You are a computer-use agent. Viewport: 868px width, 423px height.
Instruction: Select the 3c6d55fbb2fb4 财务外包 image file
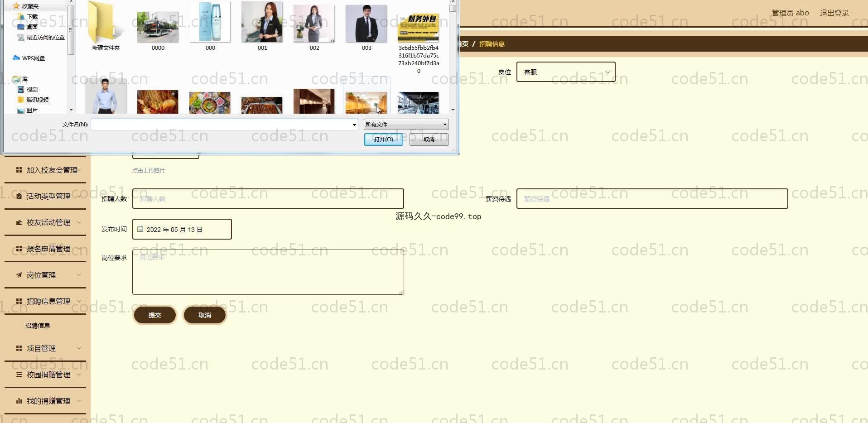point(419,28)
